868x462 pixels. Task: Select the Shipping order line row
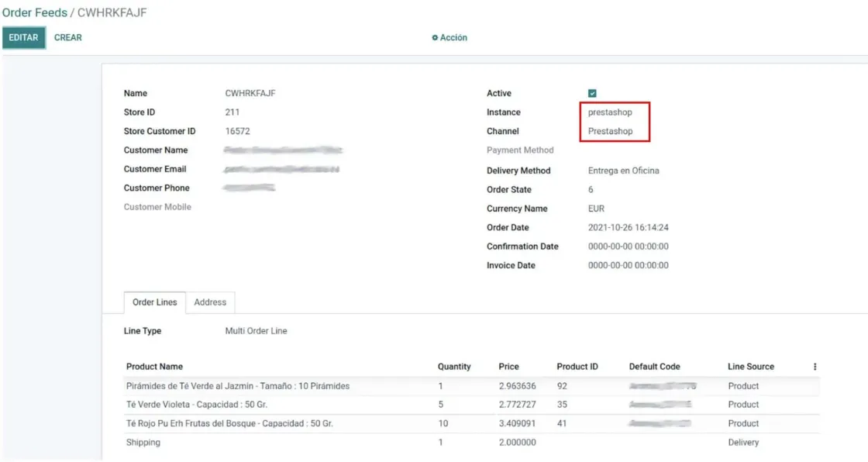coord(472,443)
